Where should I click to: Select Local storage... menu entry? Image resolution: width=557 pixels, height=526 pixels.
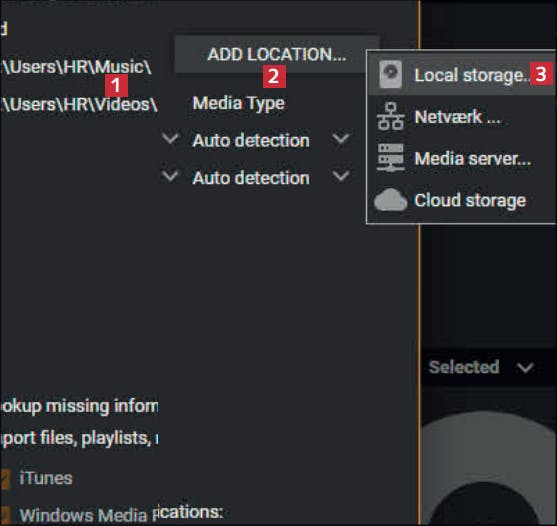[x=461, y=74]
